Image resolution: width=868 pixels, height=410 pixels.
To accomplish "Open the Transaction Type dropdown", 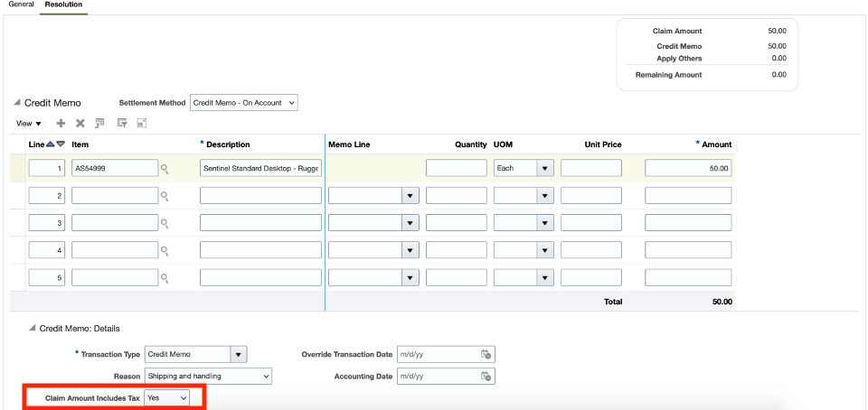I will (239, 354).
